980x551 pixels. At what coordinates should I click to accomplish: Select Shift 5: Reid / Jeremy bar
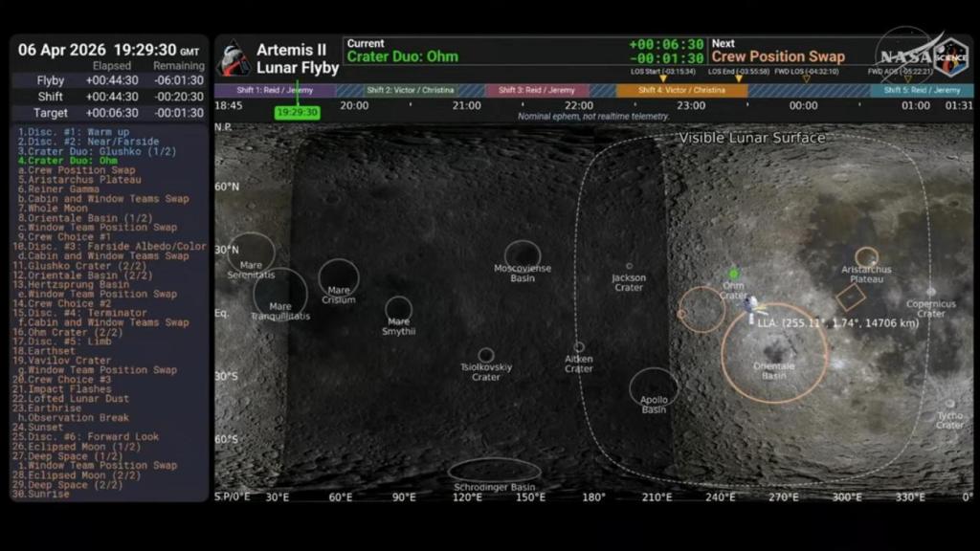pos(922,90)
